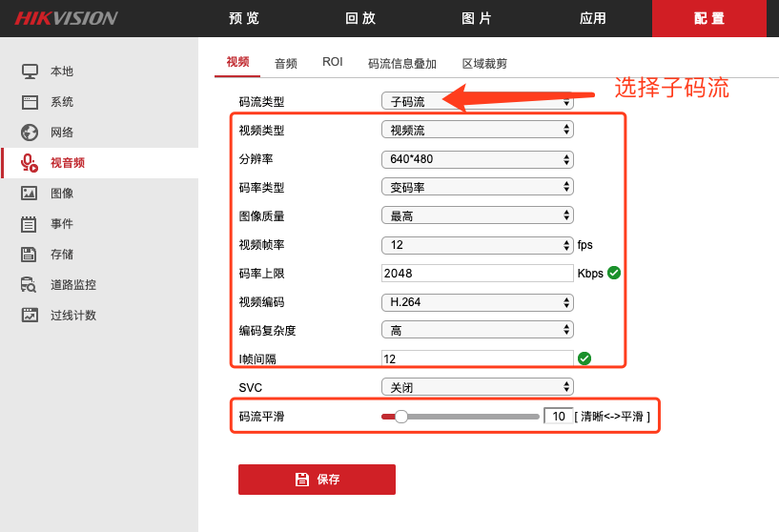The height and width of the screenshot is (532, 779).
Task: Click the calendar icon for 事件
Action: tap(30, 224)
